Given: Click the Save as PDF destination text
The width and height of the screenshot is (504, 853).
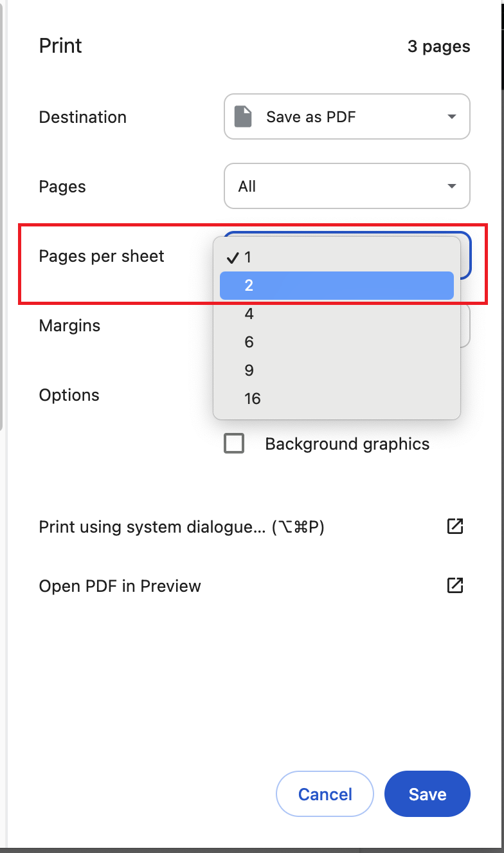Looking at the screenshot, I should point(311,117).
